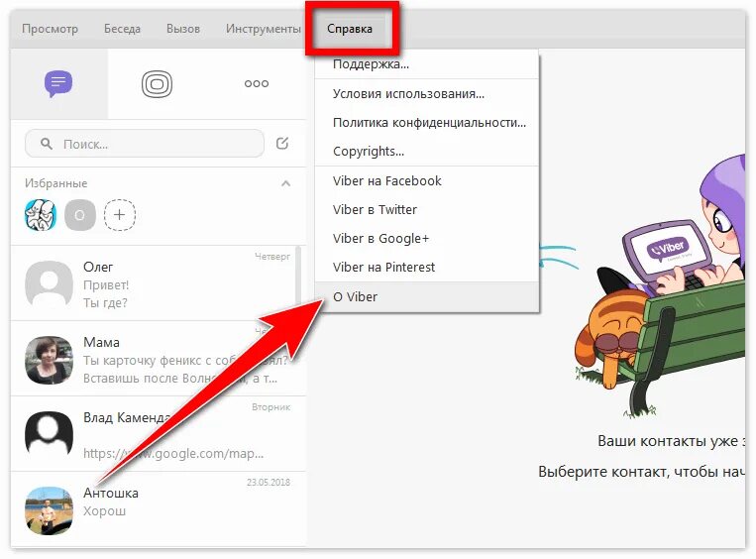Open the More three-dots tab
The width and height of the screenshot is (756, 559).
[256, 83]
